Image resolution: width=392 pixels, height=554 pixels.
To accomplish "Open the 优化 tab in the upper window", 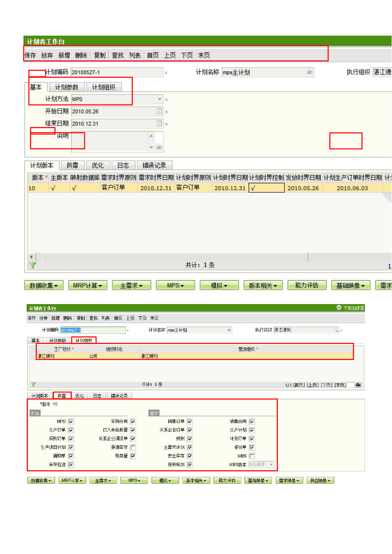I will point(97,165).
